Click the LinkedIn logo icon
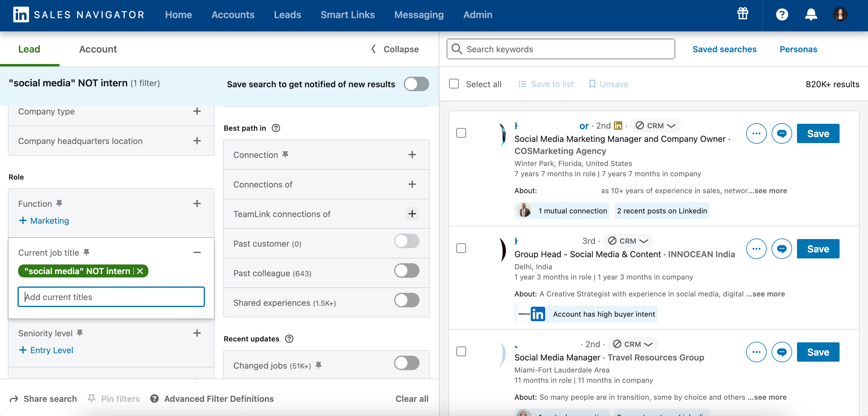This screenshot has height=416, width=868. point(21,14)
